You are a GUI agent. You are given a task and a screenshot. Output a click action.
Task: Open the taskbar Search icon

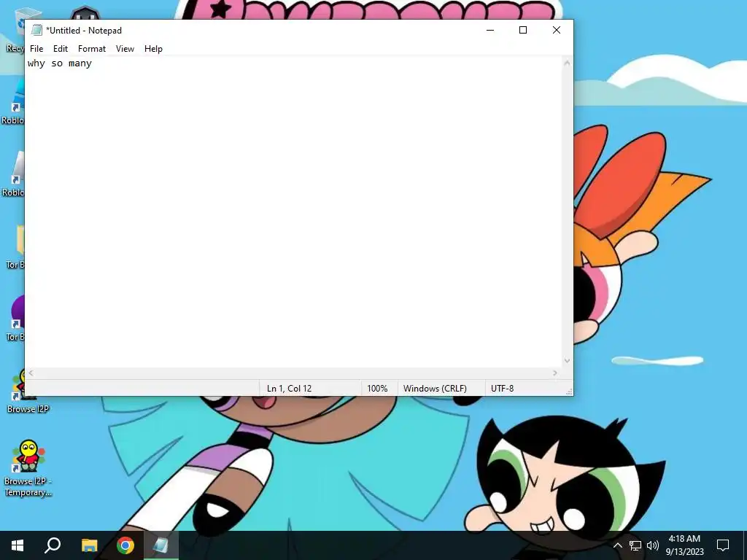coord(53,545)
